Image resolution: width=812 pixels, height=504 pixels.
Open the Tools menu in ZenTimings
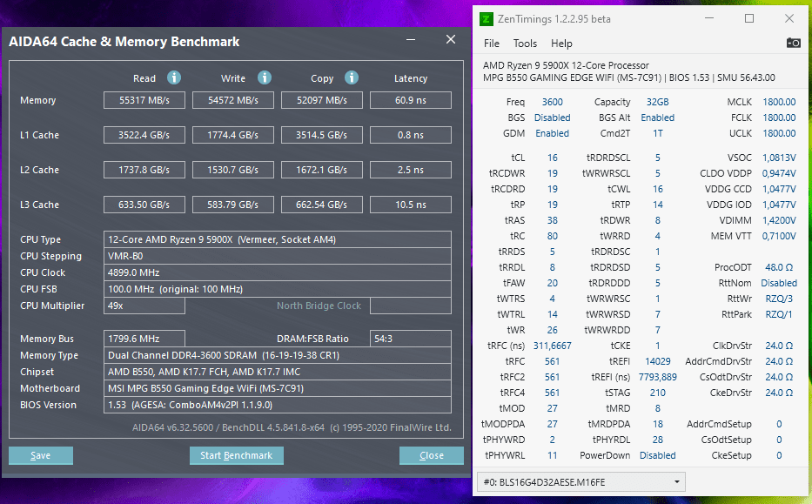pyautogui.click(x=525, y=44)
